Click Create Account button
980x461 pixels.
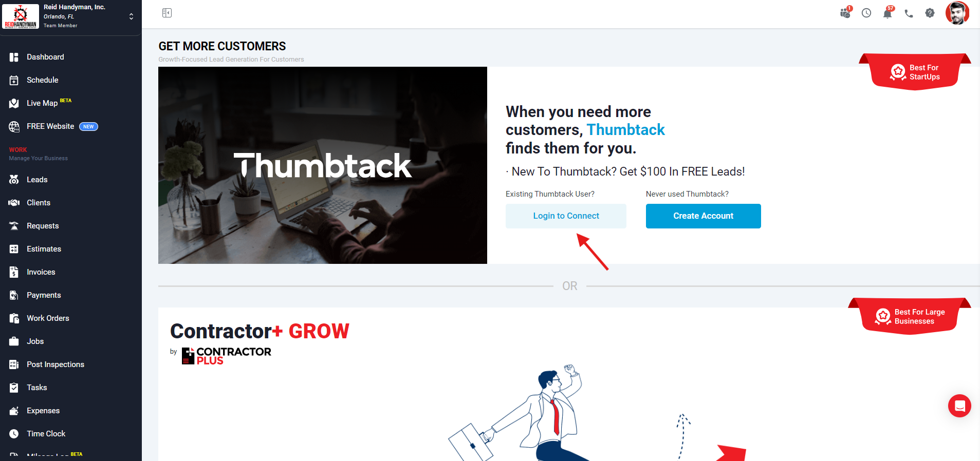point(703,216)
